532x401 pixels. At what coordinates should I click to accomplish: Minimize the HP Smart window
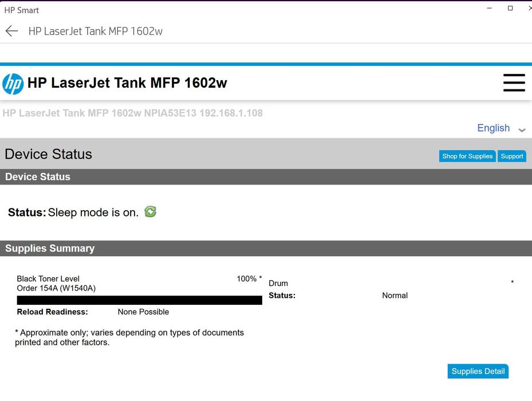490,9
